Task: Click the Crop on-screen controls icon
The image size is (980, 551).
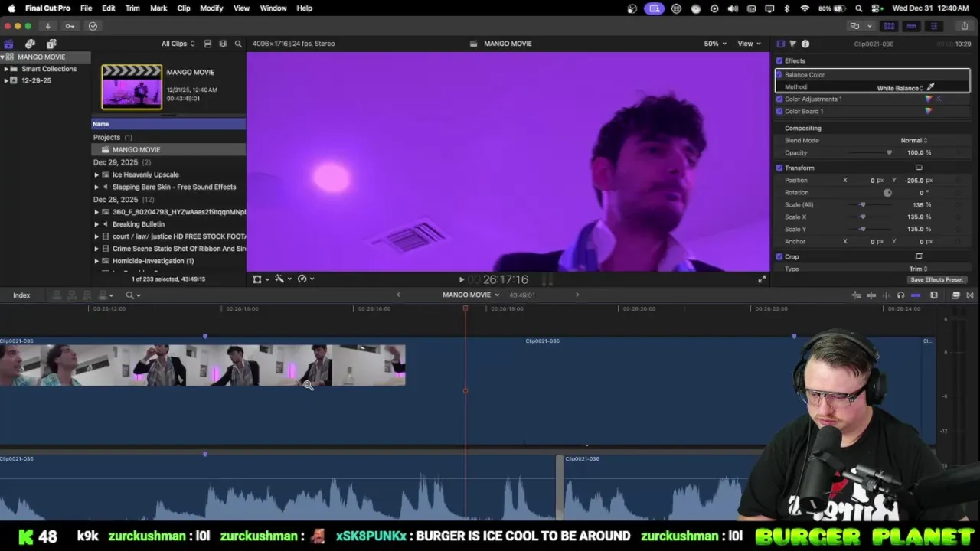Action: 919,256
